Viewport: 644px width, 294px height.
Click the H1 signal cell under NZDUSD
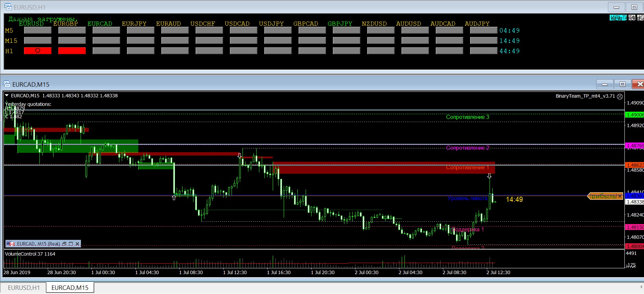381,51
